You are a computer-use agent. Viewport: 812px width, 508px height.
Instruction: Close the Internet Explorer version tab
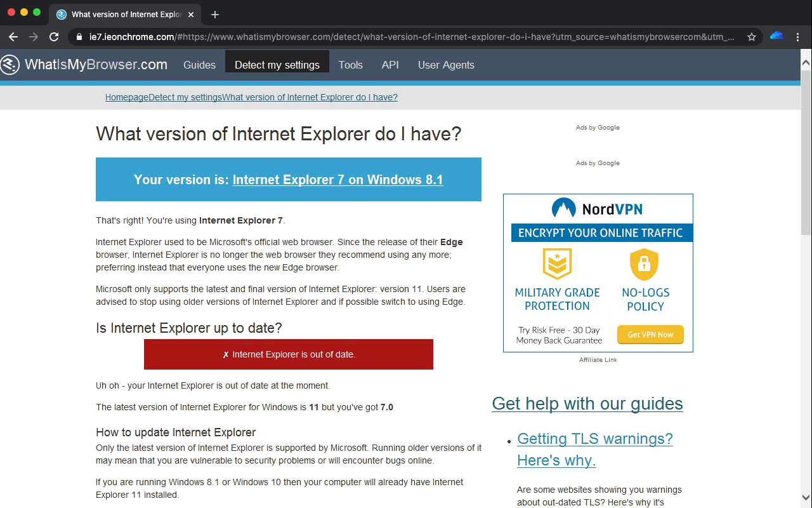192,14
